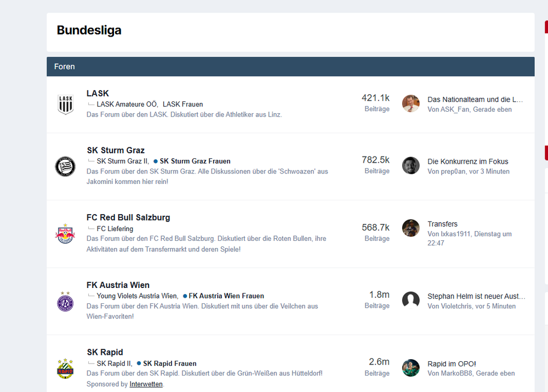This screenshot has height=392, width=548.
Task: Open SK Rapid II subforum
Action: tap(114, 364)
